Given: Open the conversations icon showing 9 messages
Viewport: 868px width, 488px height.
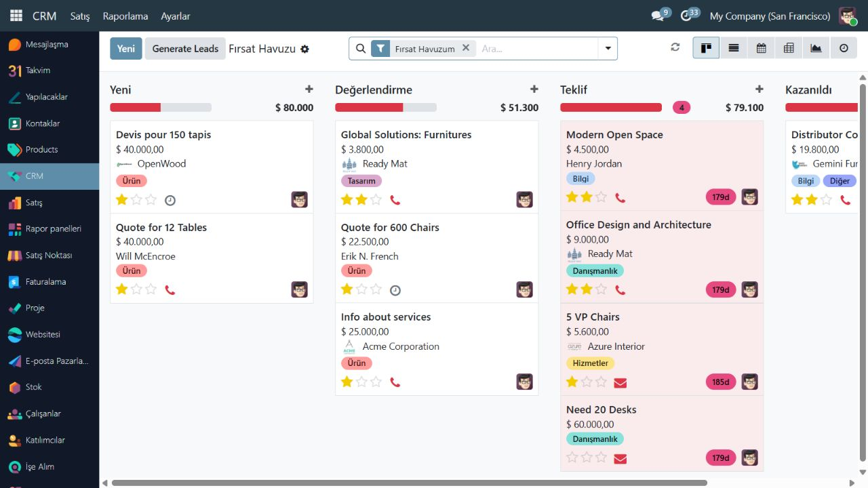Looking at the screenshot, I should (x=660, y=15).
